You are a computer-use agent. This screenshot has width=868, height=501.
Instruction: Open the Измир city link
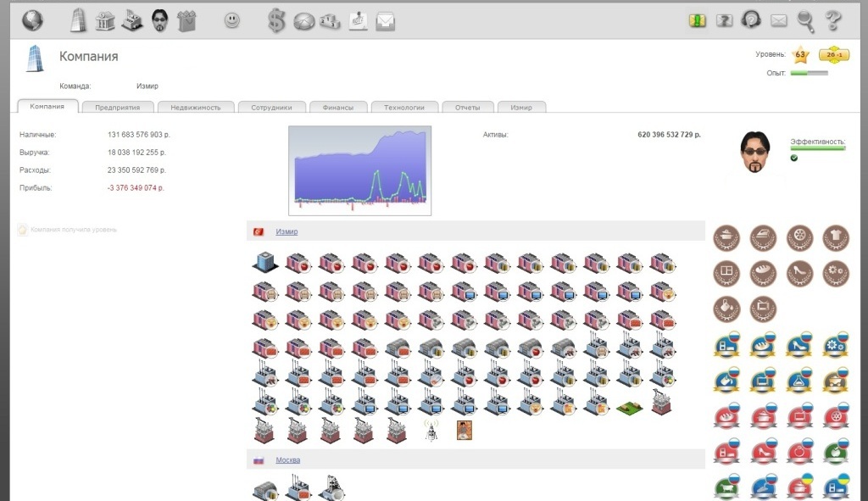(287, 231)
